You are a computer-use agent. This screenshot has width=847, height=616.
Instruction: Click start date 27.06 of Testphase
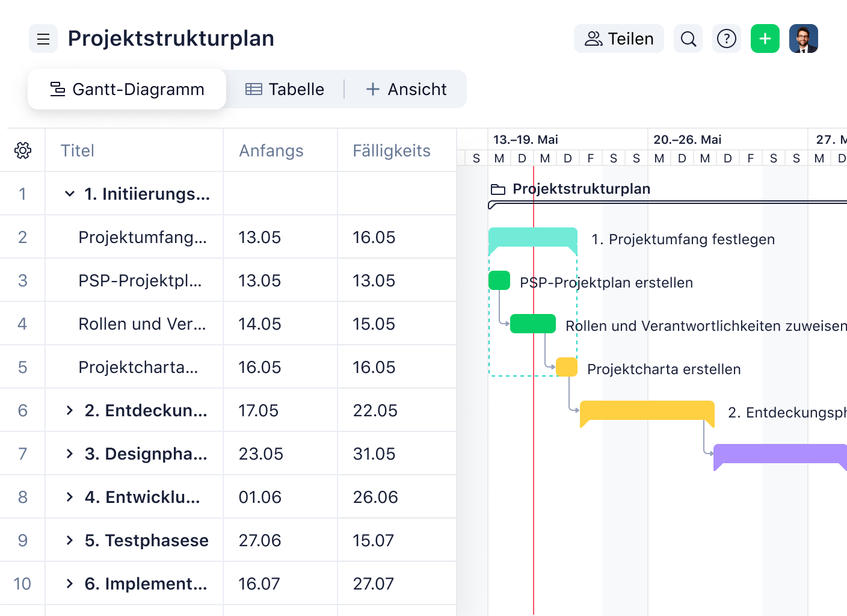point(260,540)
